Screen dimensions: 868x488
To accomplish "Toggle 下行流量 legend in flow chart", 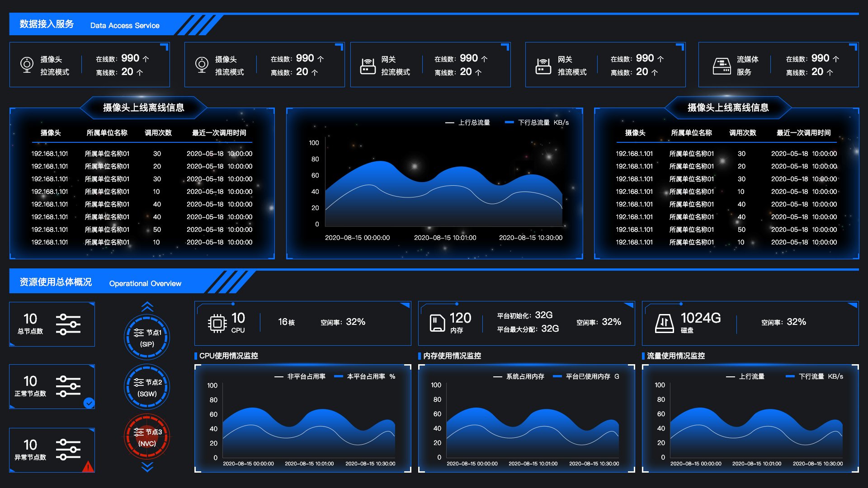I will point(805,376).
